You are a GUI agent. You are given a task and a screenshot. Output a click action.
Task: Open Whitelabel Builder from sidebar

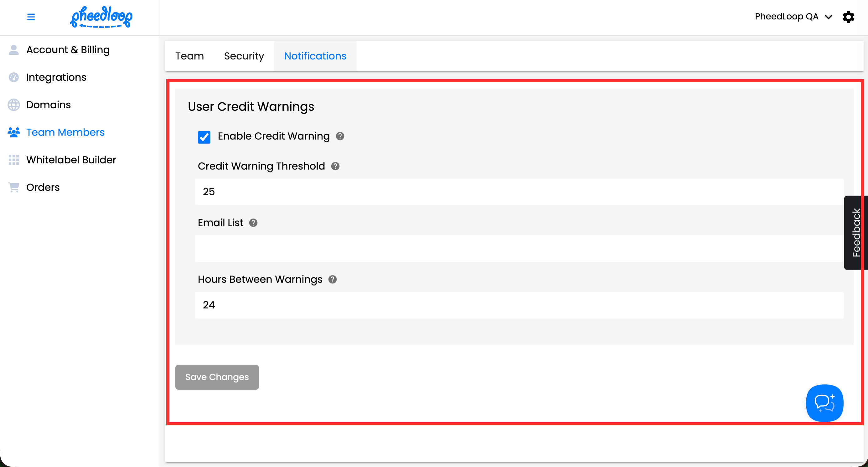coord(71,160)
